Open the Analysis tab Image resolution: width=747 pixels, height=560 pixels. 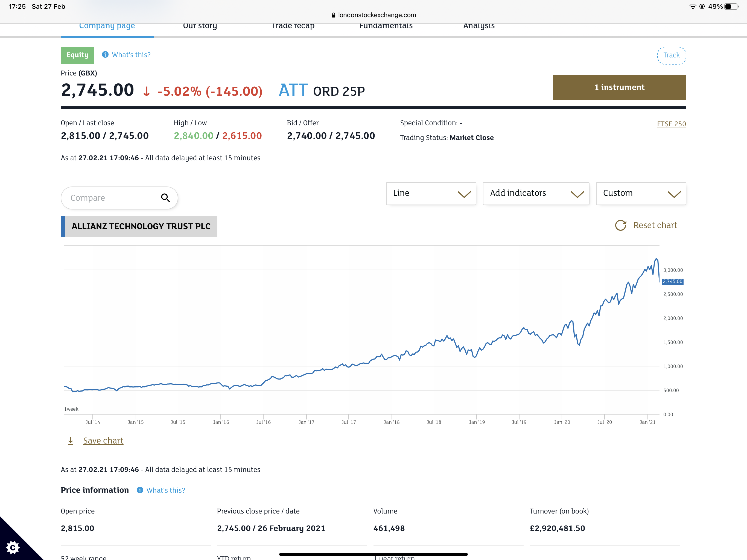tap(479, 26)
